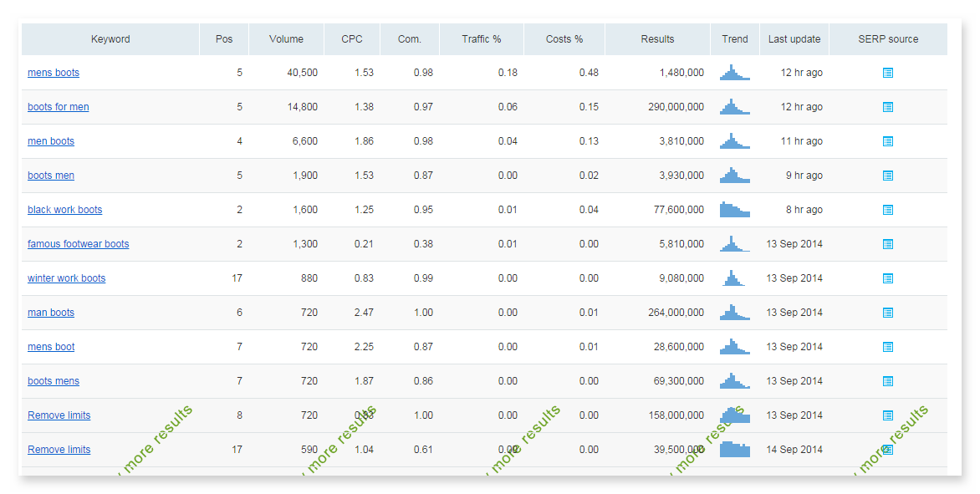Image resolution: width=980 pixels, height=494 pixels.
Task: Open SERP source for "boots mens"
Action: (x=888, y=380)
